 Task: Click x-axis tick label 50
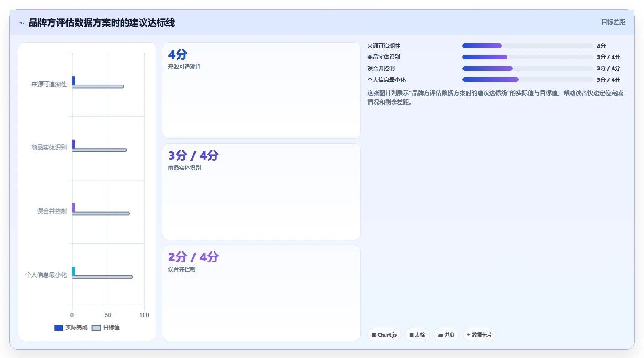tap(108, 315)
